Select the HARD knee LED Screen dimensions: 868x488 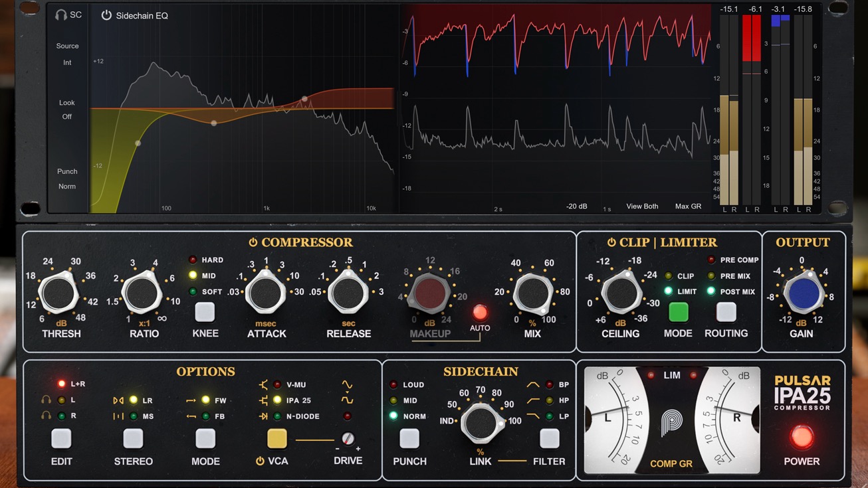click(x=193, y=260)
